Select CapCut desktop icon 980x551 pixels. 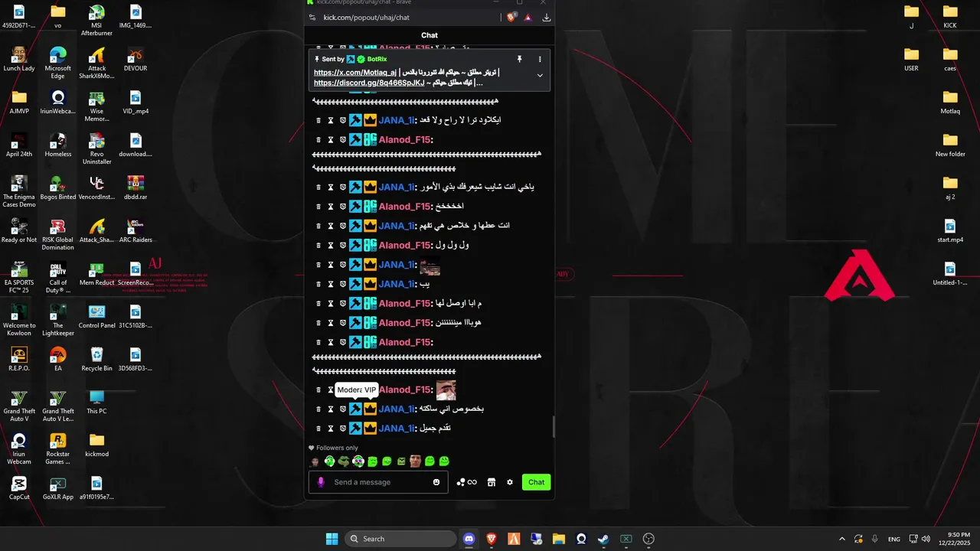pos(19,487)
